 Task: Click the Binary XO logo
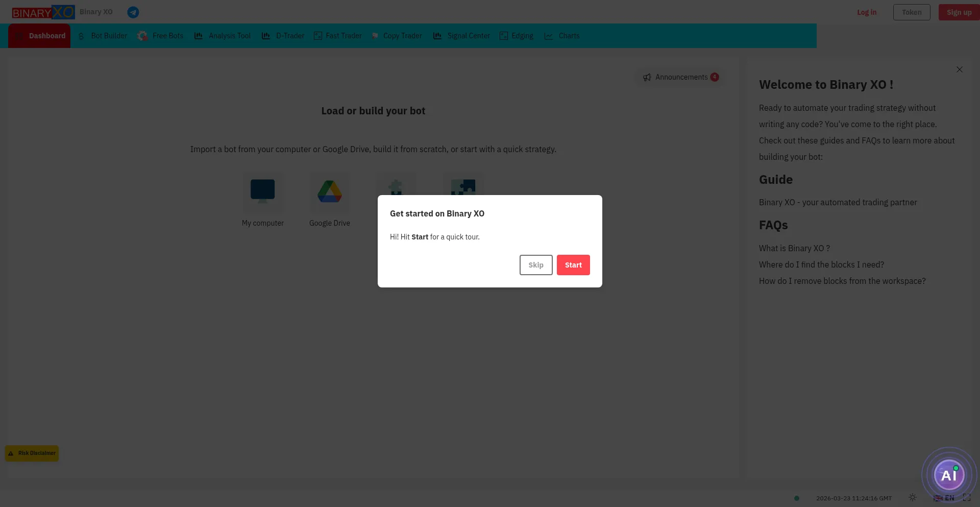click(43, 12)
